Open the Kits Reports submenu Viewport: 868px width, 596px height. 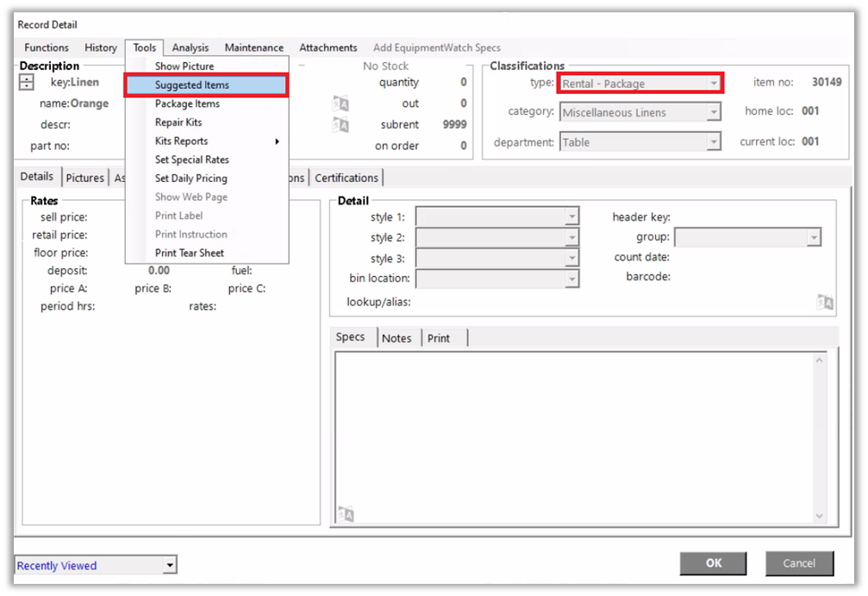pyautogui.click(x=181, y=141)
